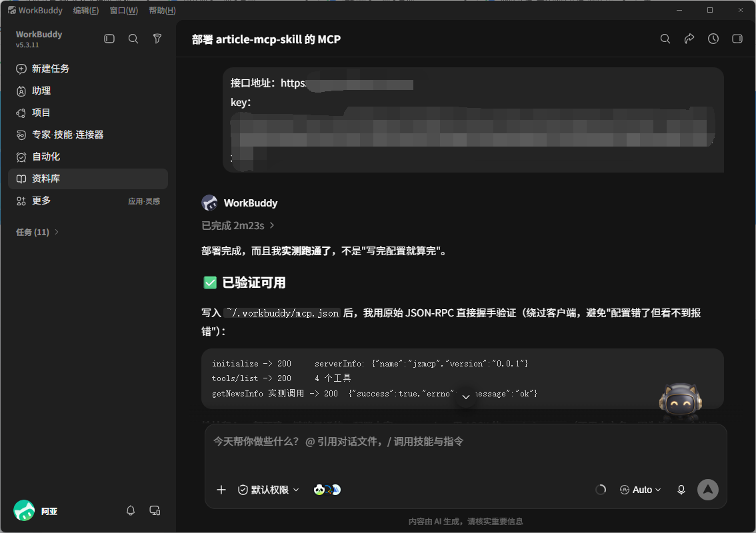Viewport: 756px width, 533px height.
Task: Select the 资料库 library item
Action: pyautogui.click(x=88, y=179)
